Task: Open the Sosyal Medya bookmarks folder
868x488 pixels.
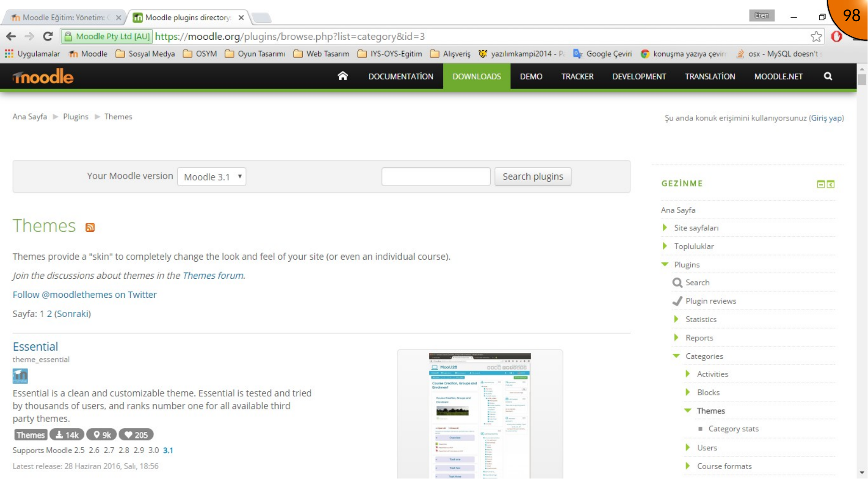Action: (145, 54)
